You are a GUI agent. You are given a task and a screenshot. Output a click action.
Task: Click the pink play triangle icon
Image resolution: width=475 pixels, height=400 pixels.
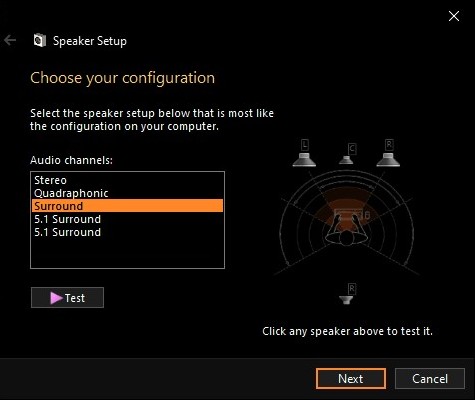[56, 298]
